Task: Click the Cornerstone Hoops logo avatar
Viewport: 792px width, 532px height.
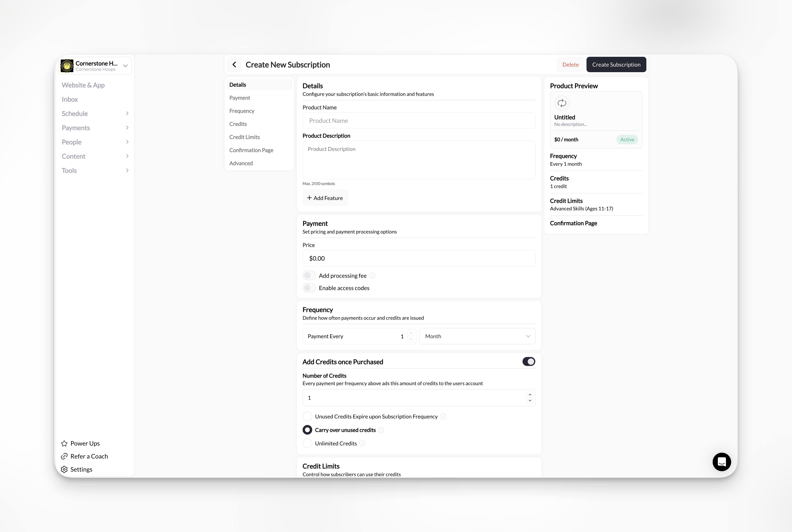Action: point(67,65)
